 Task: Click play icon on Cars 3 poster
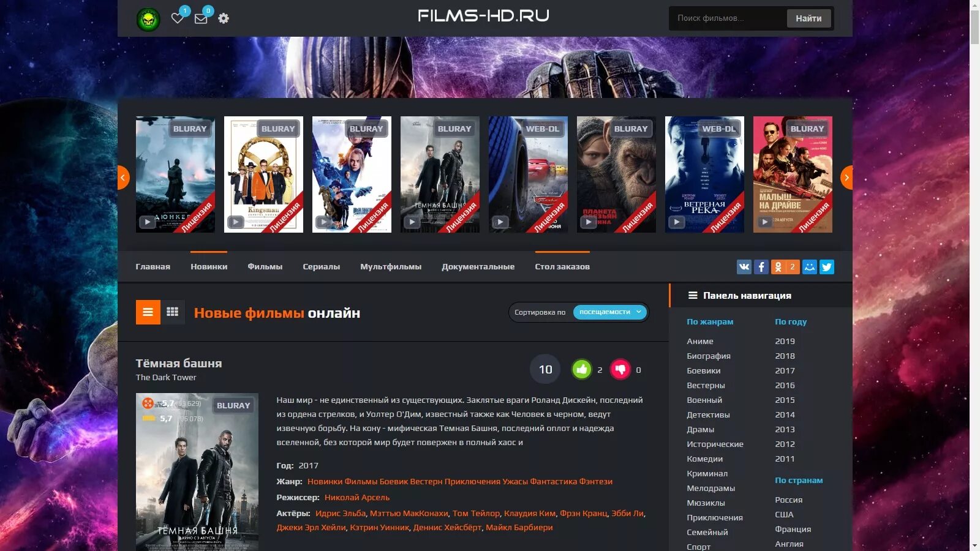pos(500,222)
